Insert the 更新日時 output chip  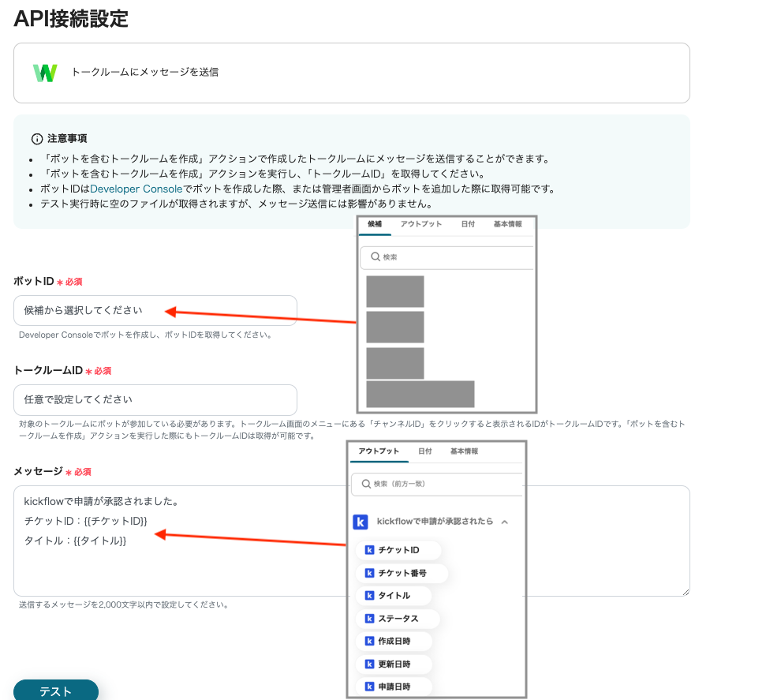tap(394, 664)
